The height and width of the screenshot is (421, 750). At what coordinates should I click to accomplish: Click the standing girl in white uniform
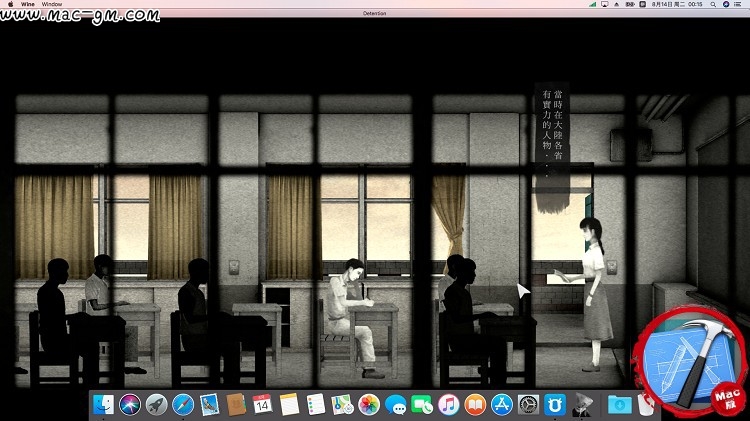pos(592,294)
